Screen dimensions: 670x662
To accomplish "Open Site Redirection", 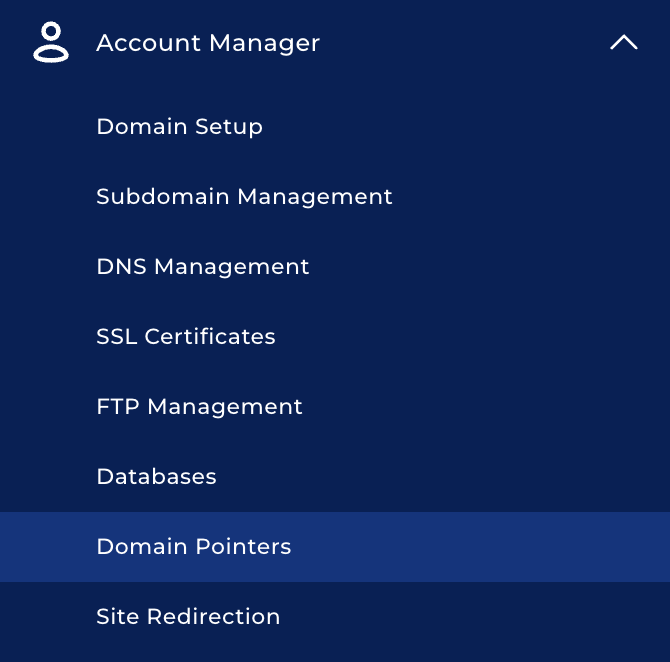I will click(x=188, y=617).
